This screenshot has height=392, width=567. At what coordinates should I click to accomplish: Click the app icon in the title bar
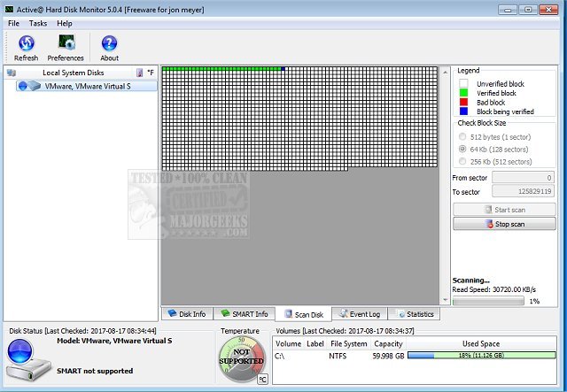pyautogui.click(x=9, y=10)
